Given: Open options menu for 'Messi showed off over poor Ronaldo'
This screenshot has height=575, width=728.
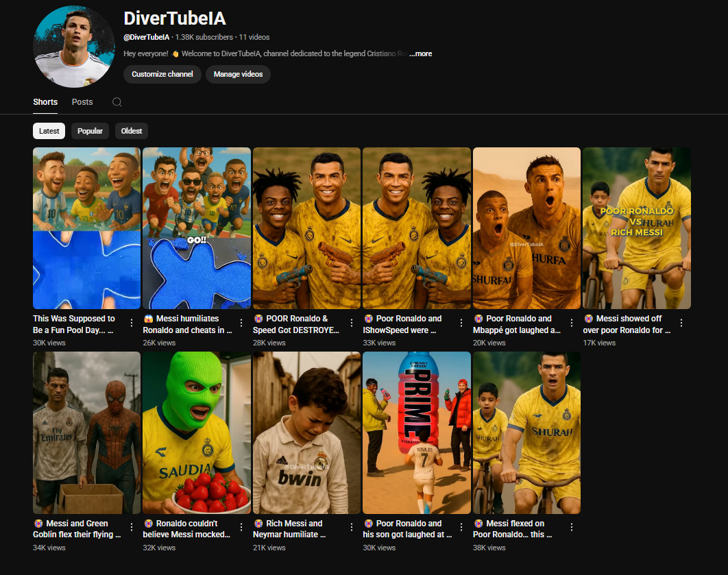Looking at the screenshot, I should tap(681, 323).
